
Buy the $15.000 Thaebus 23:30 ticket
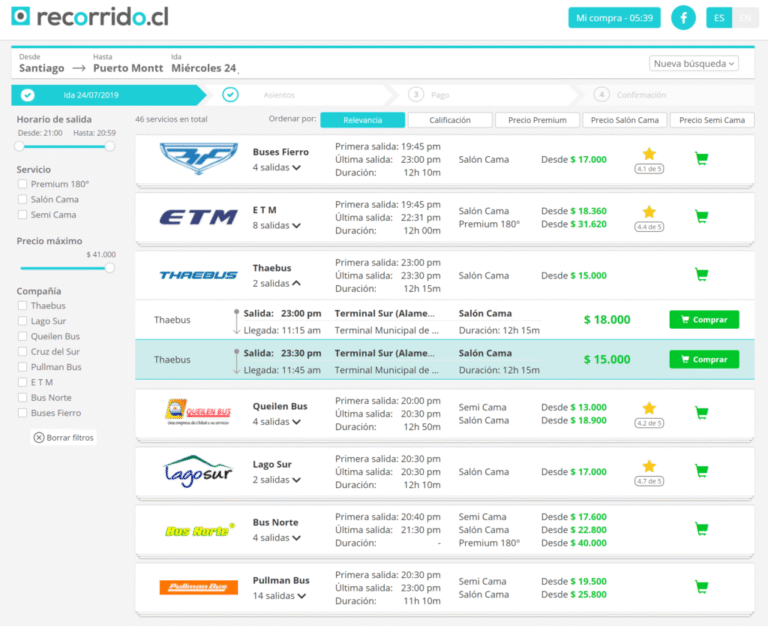[704, 360]
